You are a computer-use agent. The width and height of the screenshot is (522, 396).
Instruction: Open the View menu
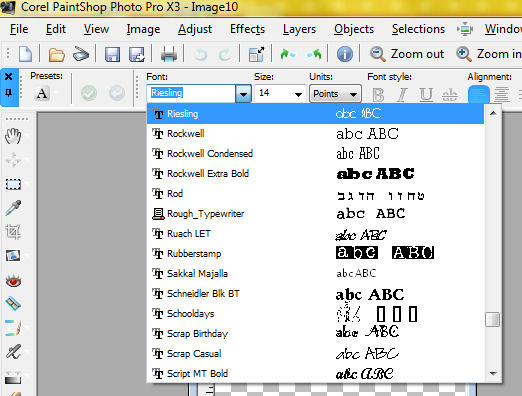[x=96, y=29]
